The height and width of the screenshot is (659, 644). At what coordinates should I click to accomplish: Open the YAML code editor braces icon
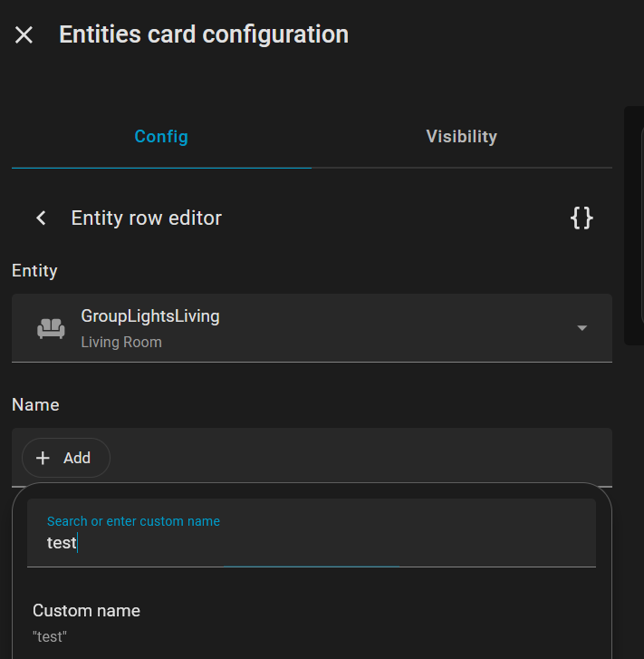click(x=582, y=218)
